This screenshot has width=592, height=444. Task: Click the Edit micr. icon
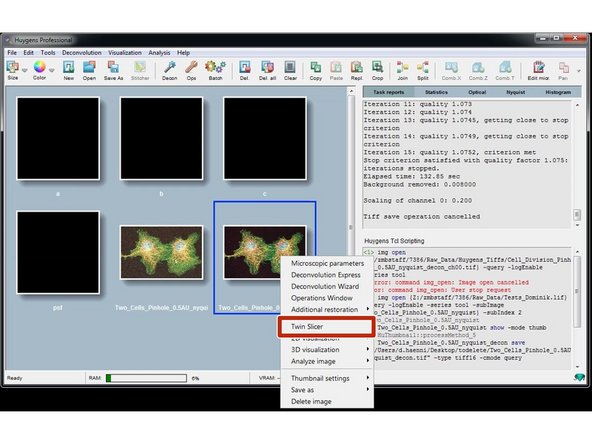(538, 70)
